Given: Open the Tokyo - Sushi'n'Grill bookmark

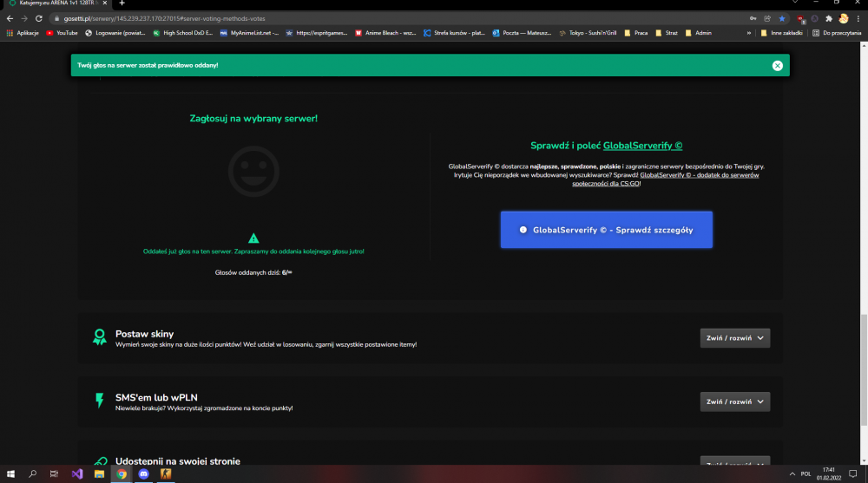Looking at the screenshot, I should click(588, 33).
